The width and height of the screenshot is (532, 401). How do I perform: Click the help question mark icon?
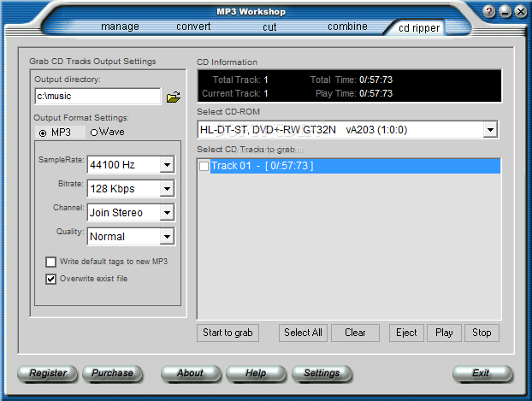[488, 12]
